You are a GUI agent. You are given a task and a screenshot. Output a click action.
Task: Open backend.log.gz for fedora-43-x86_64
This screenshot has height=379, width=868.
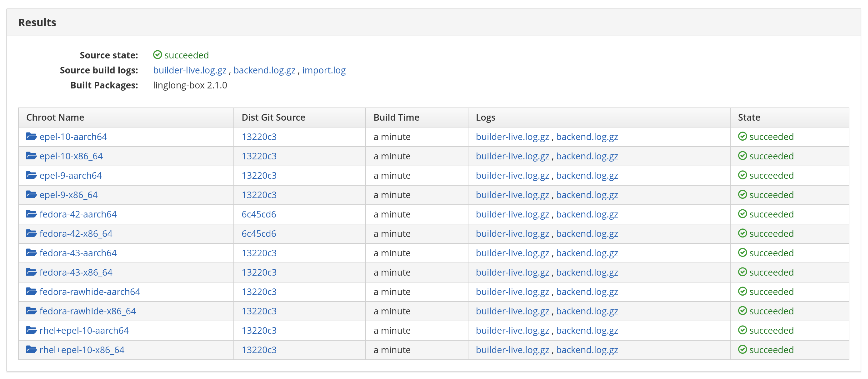tap(587, 273)
